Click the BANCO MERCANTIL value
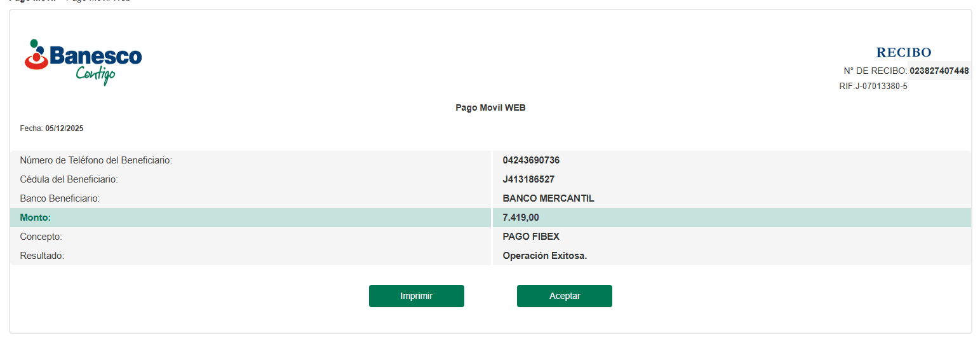 point(548,198)
